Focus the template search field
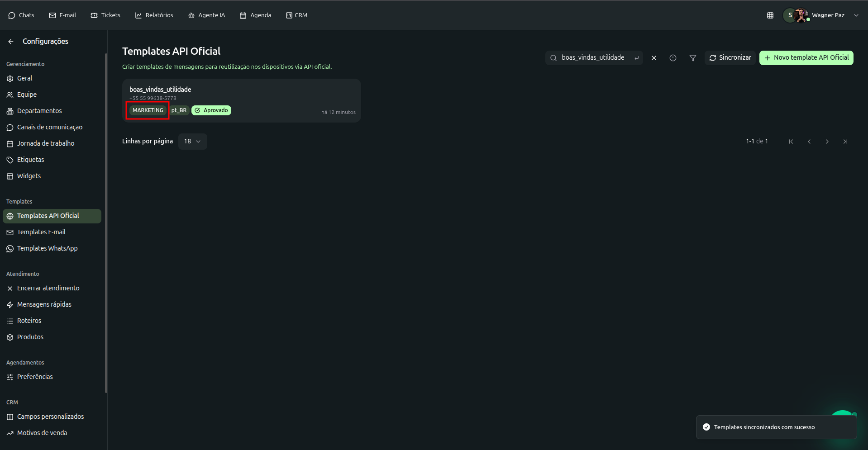The width and height of the screenshot is (868, 450). click(x=592, y=58)
